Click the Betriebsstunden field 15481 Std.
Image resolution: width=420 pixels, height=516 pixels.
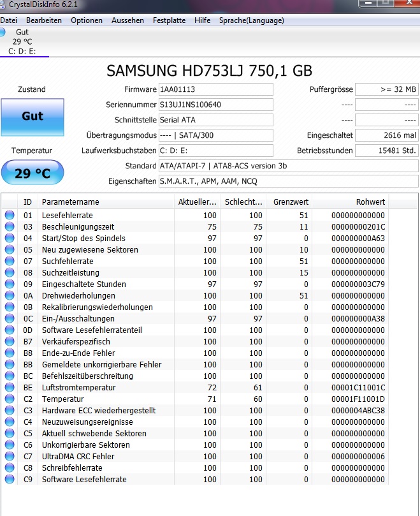click(387, 151)
